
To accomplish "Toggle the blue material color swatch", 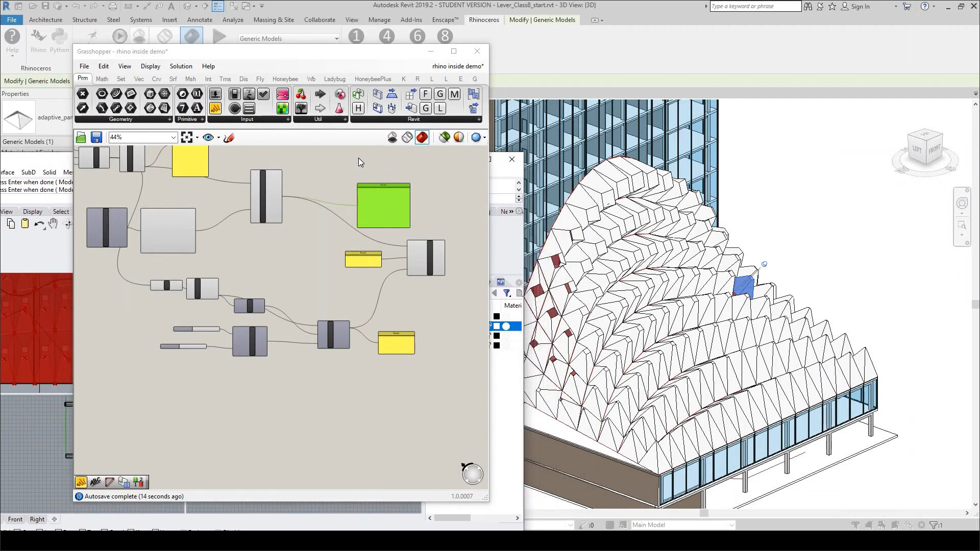I will click(x=497, y=325).
